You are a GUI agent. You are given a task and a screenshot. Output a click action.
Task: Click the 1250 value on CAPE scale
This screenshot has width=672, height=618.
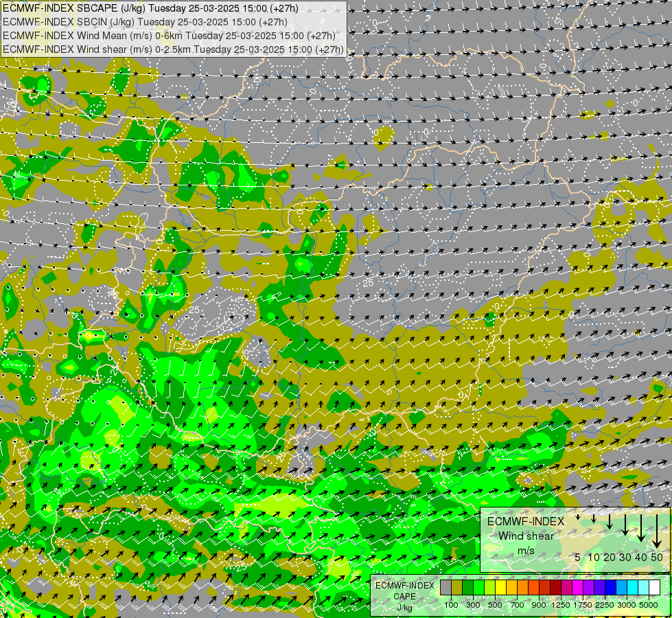click(561, 605)
